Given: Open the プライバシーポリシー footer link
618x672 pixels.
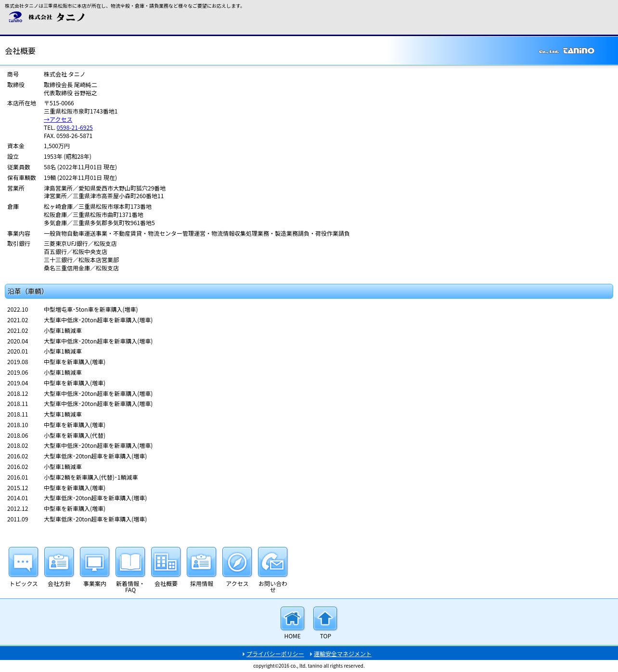Looking at the screenshot, I should [x=275, y=654].
